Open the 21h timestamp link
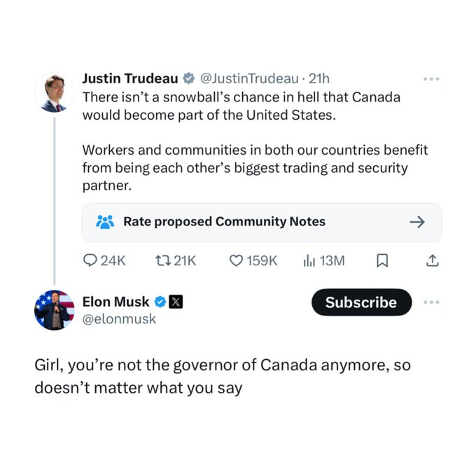The height and width of the screenshot is (476, 476). 319,78
